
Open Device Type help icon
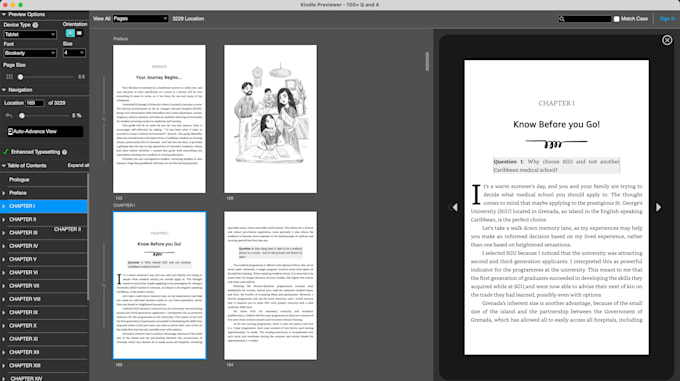click(35, 25)
